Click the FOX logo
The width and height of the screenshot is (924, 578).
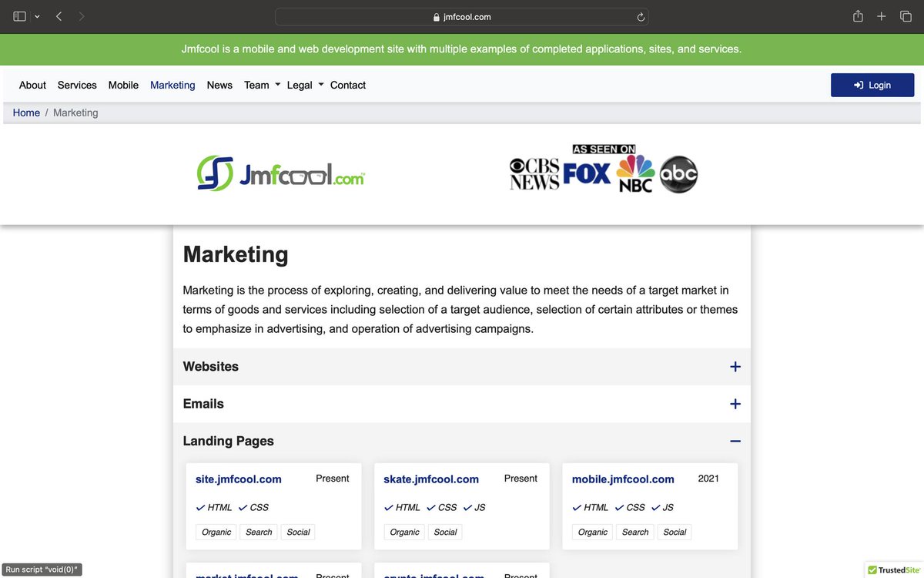point(587,173)
